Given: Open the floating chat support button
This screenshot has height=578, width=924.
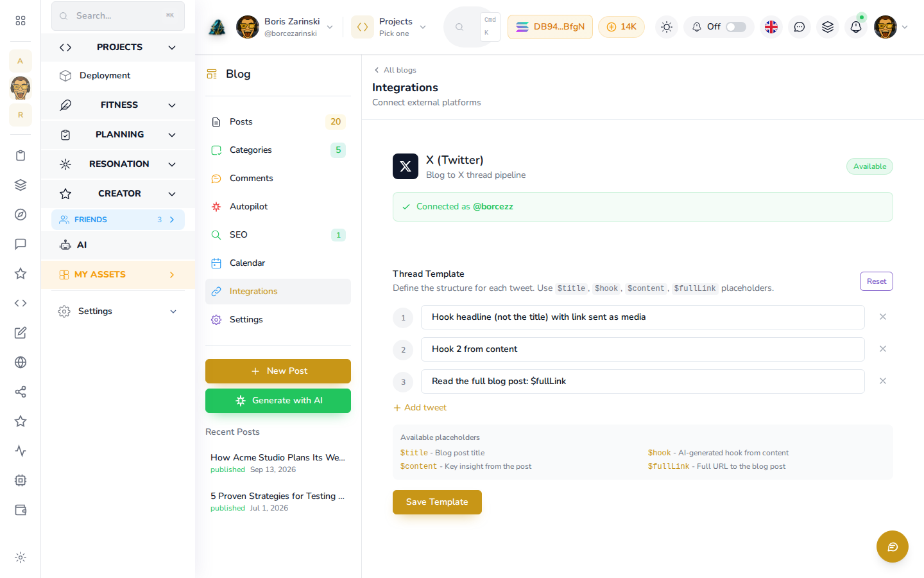Looking at the screenshot, I should [x=893, y=547].
